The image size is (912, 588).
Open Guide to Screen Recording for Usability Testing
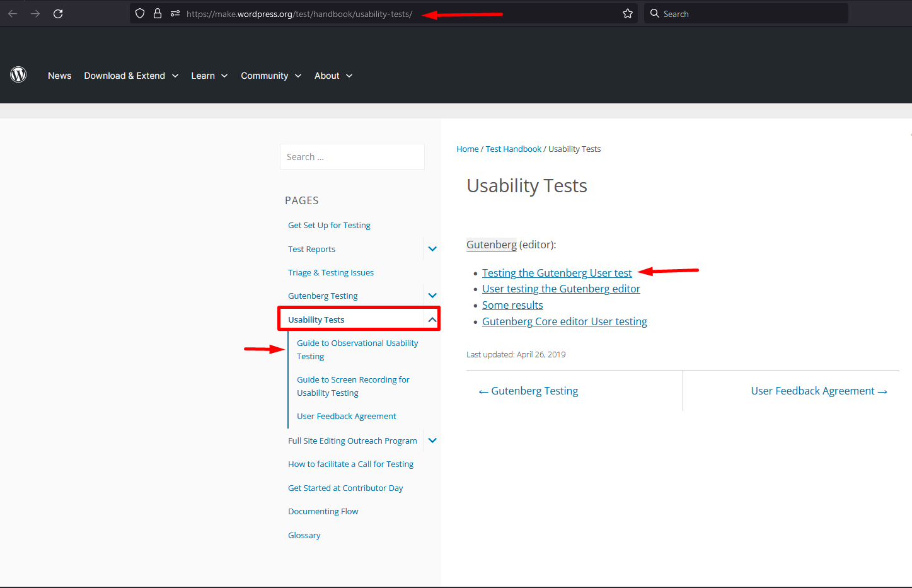pyautogui.click(x=353, y=386)
